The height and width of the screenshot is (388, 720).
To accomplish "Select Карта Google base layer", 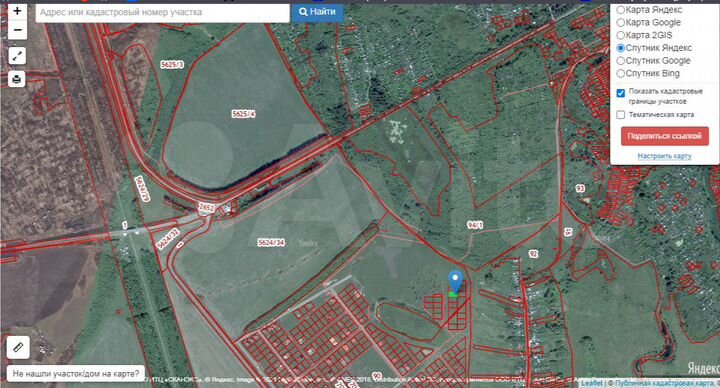I will (620, 22).
